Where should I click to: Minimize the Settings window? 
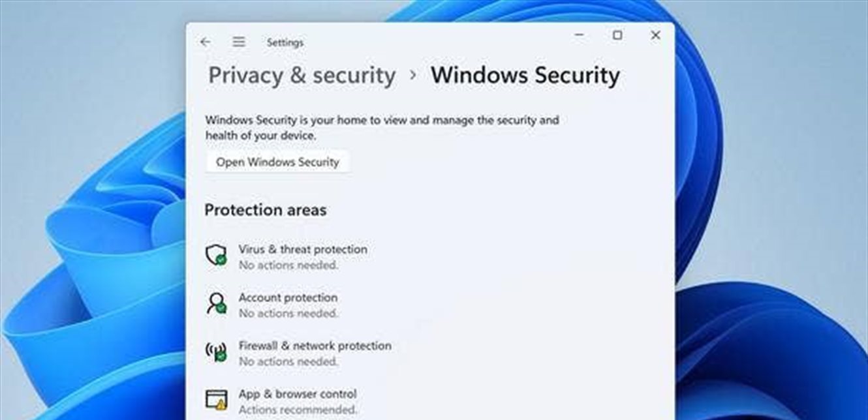tap(579, 35)
